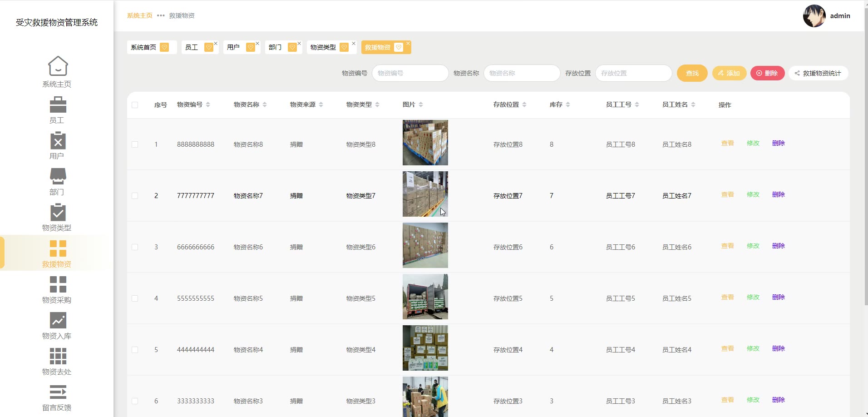Select the 部门 store icon in sidebar
The image size is (868, 417).
coord(58,176)
